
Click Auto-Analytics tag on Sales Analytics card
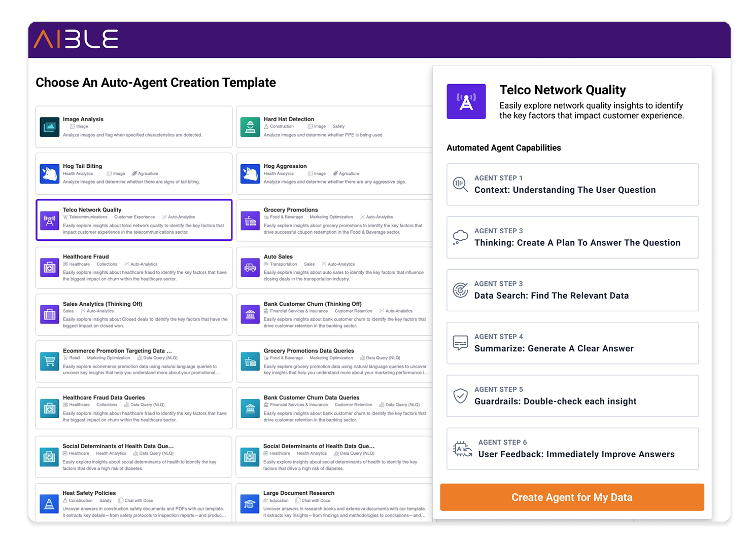[97, 311]
